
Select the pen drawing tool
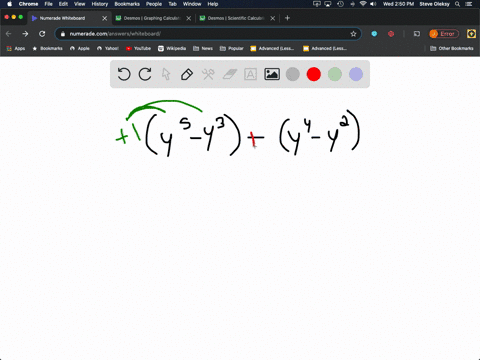pyautogui.click(x=187, y=74)
